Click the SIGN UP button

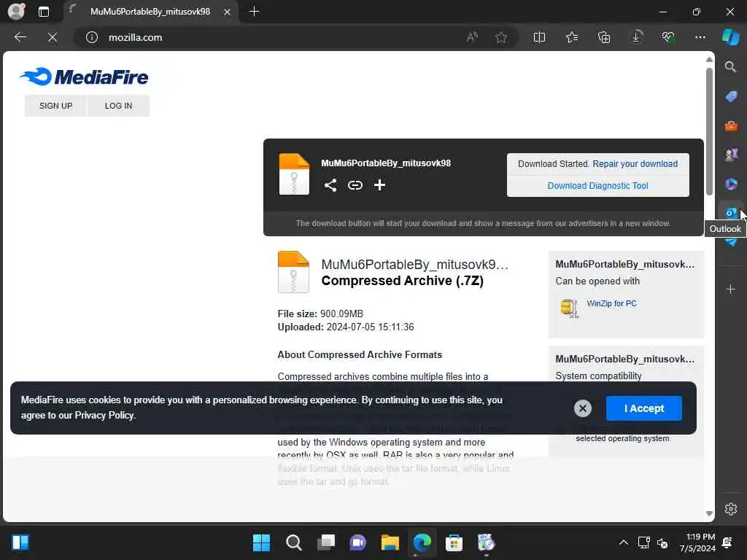55,106
